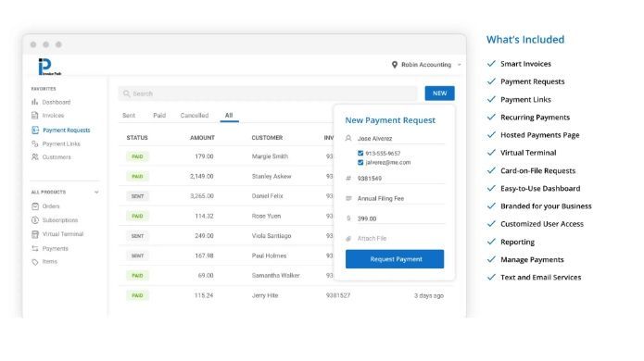
Task: Click customer name Jerry Hite
Action: click(x=265, y=296)
